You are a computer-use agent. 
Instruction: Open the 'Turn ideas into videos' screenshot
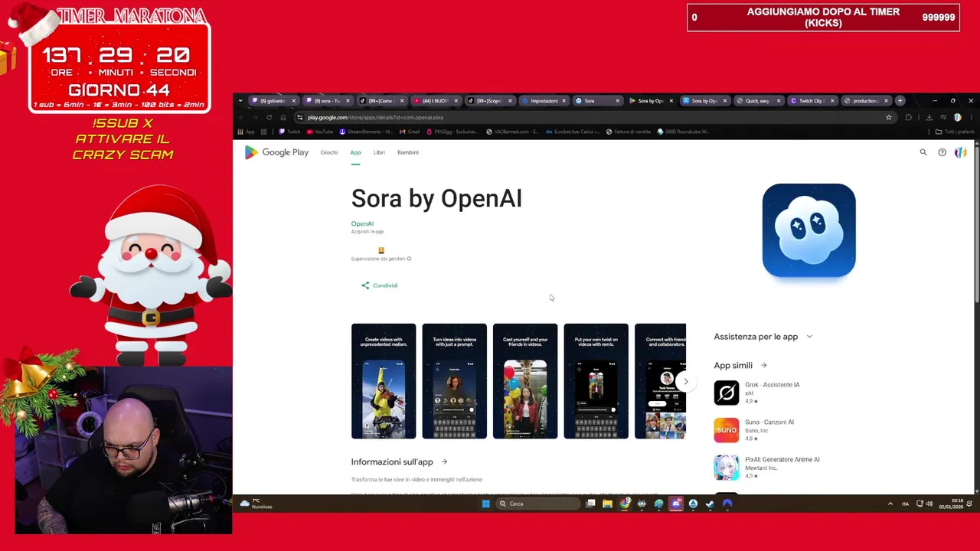pos(454,381)
